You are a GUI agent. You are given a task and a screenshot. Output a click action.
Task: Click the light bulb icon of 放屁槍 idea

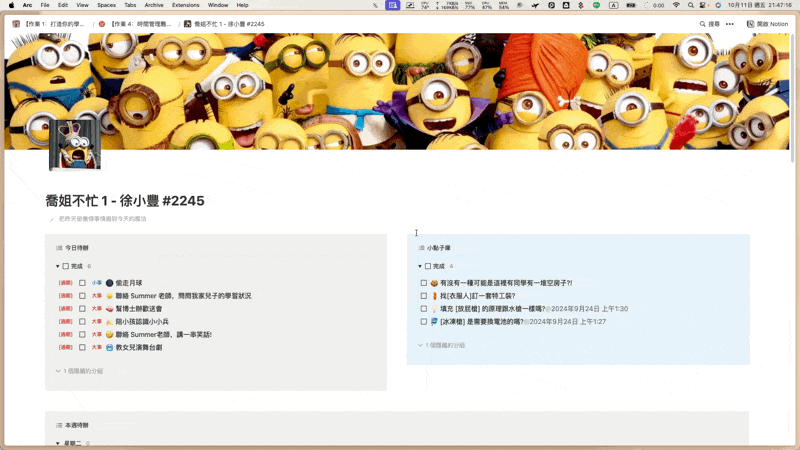[434, 309]
